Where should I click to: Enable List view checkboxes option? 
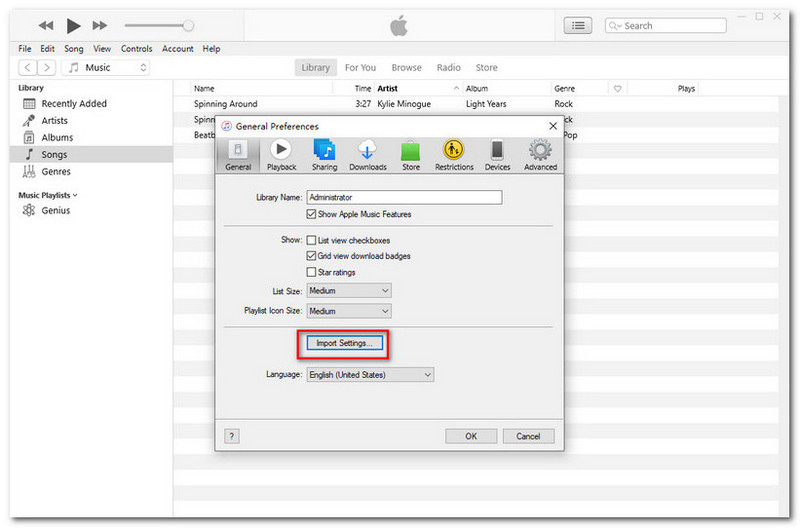pyautogui.click(x=311, y=240)
